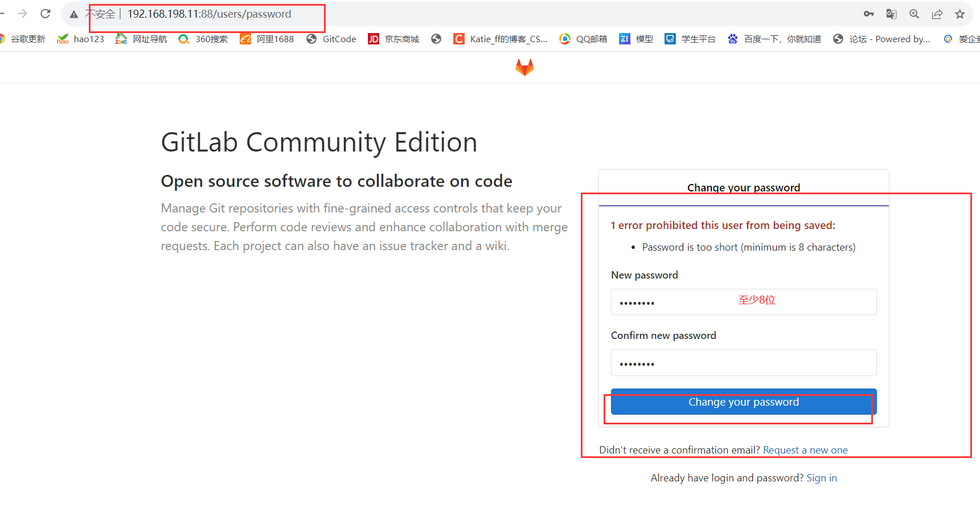Viewport: 980px width, 507px height.
Task: Open the QQ邮箱 bookmark
Action: click(x=583, y=39)
